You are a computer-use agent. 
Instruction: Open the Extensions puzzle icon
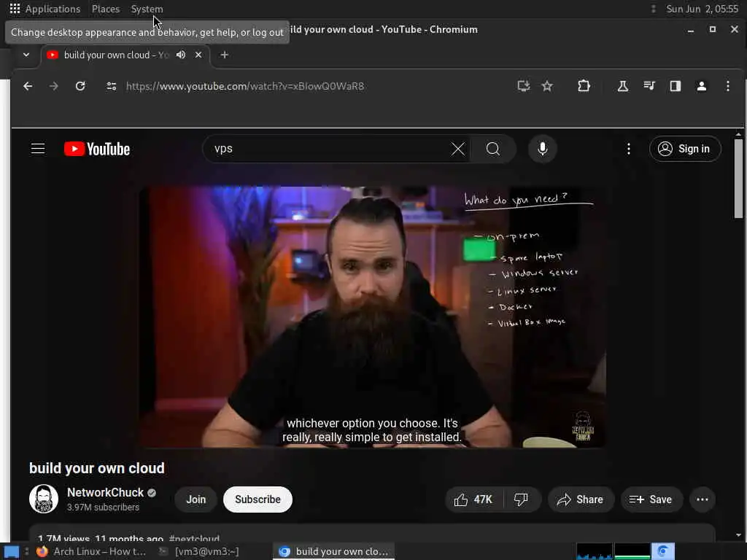click(x=584, y=86)
